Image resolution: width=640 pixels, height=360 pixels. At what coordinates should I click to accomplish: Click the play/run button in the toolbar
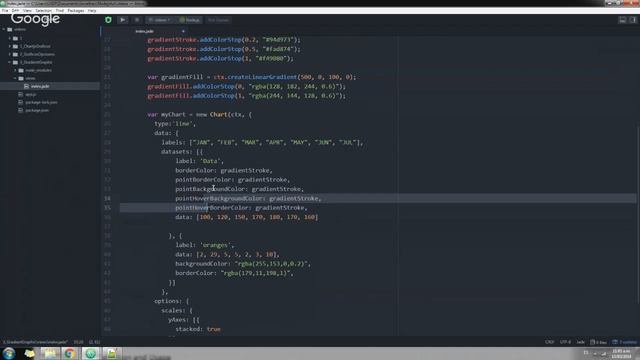tap(122, 20)
